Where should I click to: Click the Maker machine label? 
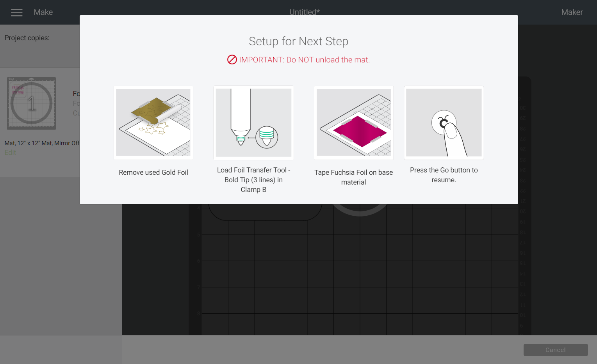click(x=572, y=12)
